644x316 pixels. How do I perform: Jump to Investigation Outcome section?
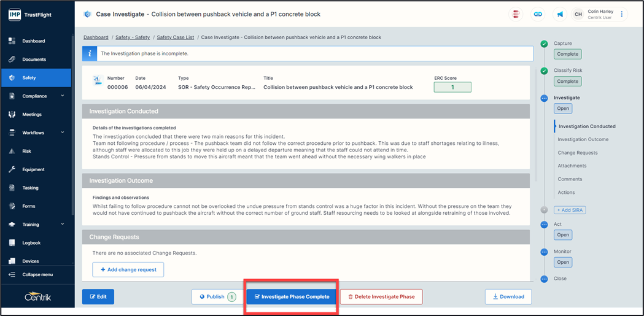(x=583, y=139)
